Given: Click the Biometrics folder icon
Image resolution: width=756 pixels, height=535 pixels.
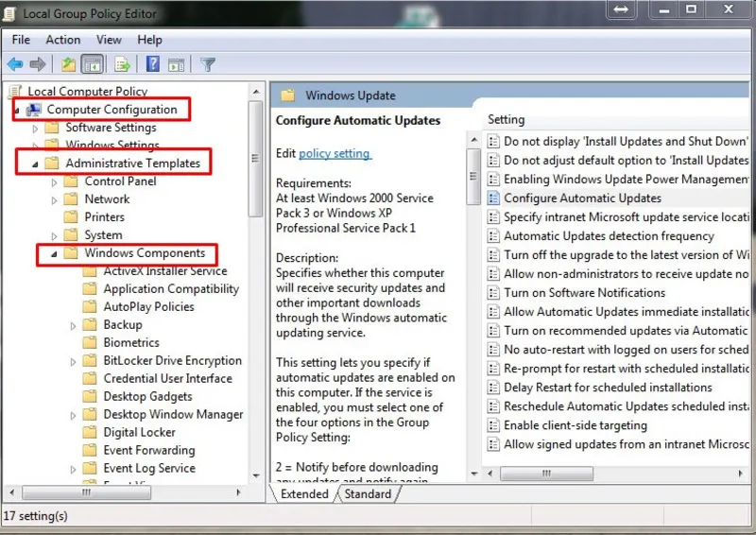Looking at the screenshot, I should point(90,342).
